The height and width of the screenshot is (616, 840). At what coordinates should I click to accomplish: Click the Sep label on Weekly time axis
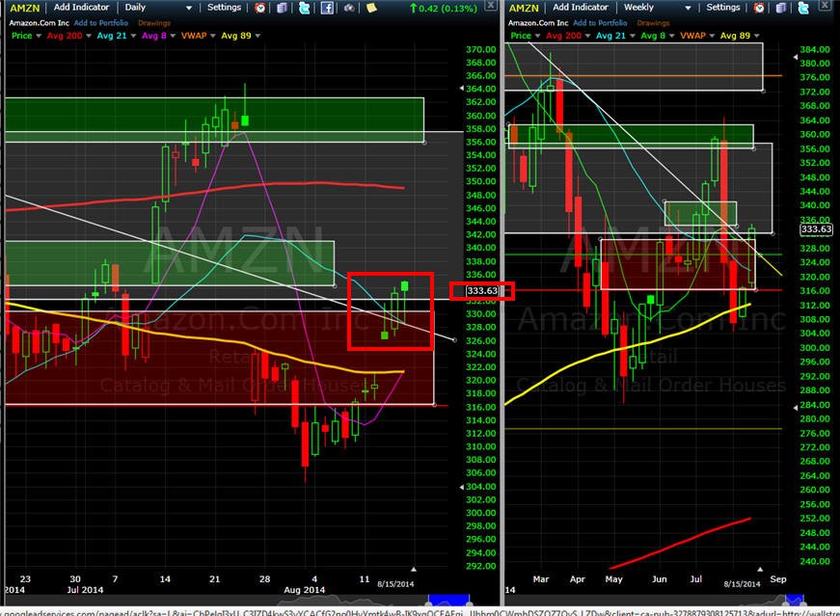[778, 579]
